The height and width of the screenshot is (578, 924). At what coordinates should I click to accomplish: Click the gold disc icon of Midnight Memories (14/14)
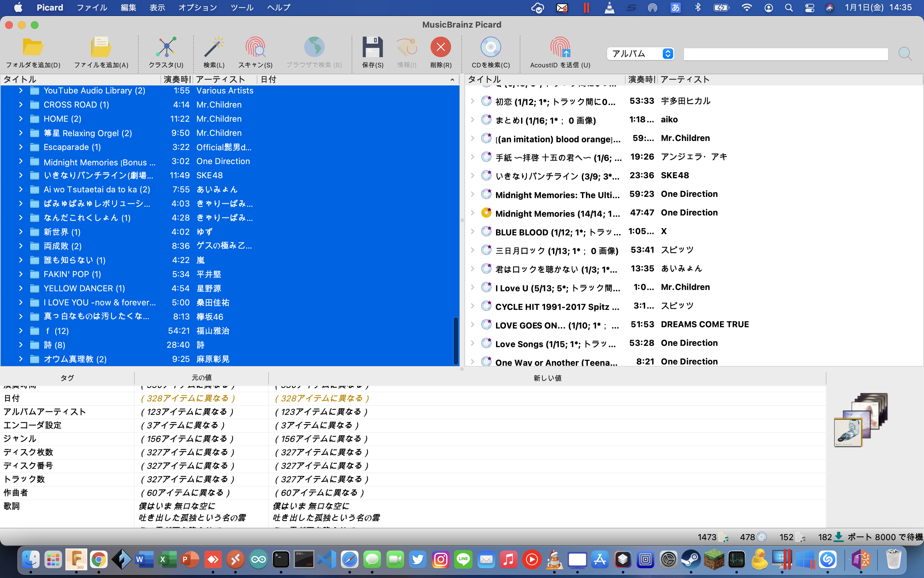click(486, 213)
